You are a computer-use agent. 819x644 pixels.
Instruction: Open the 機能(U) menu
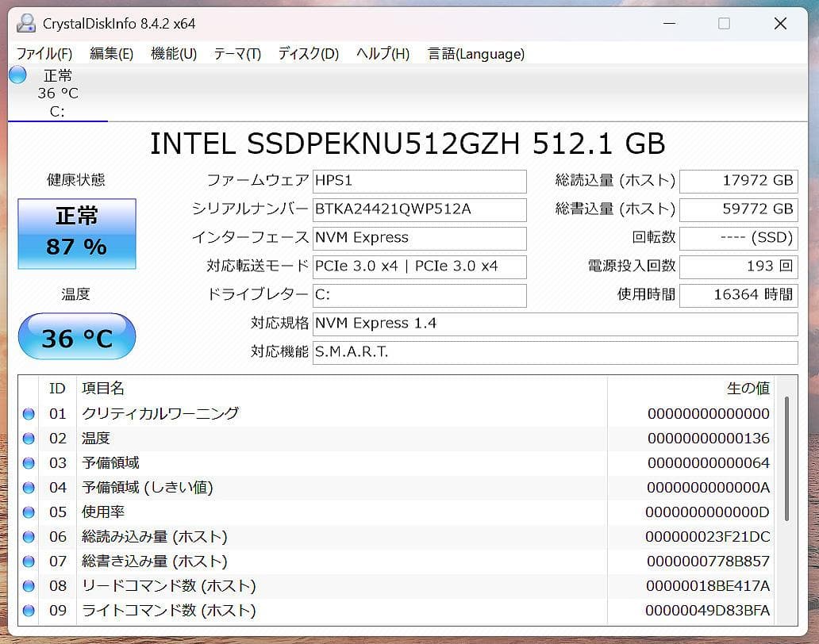pyautogui.click(x=173, y=54)
